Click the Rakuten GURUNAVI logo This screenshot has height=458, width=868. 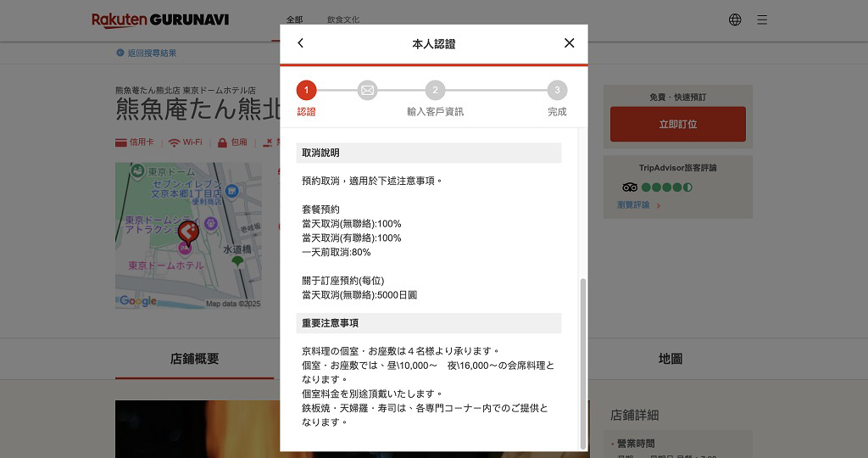tap(160, 20)
